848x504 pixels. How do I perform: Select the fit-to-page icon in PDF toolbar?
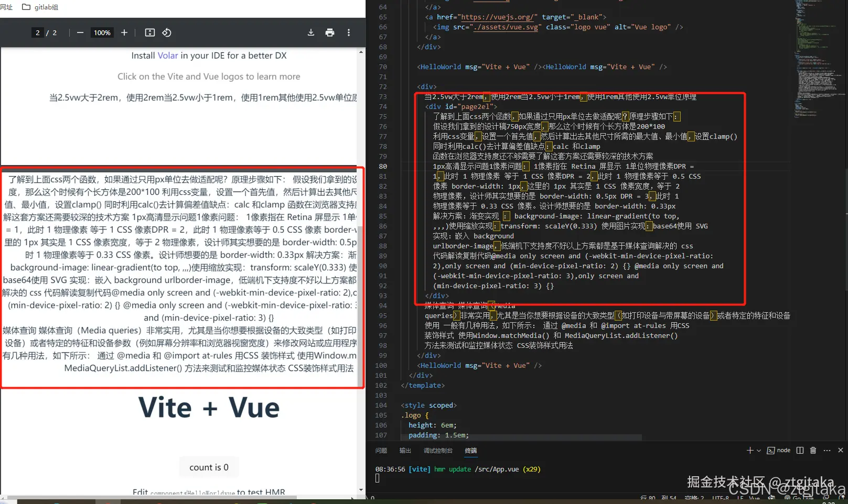[x=149, y=32]
